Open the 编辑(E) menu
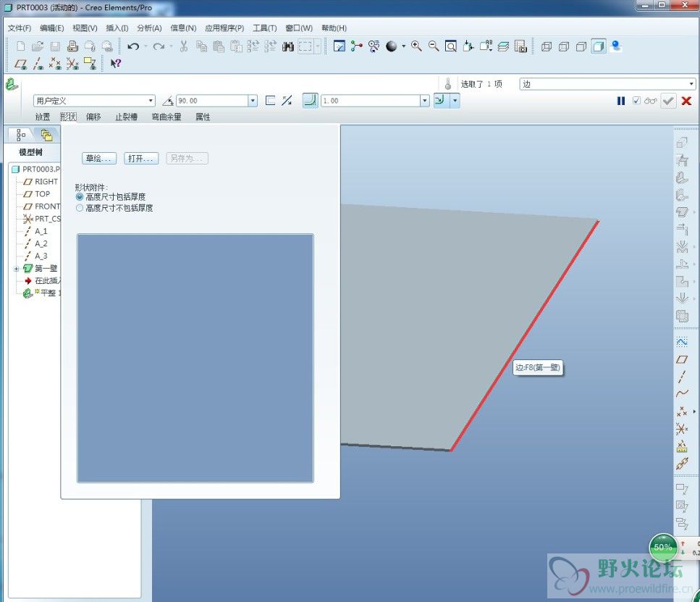Viewport: 700px width, 602px height. tap(52, 28)
